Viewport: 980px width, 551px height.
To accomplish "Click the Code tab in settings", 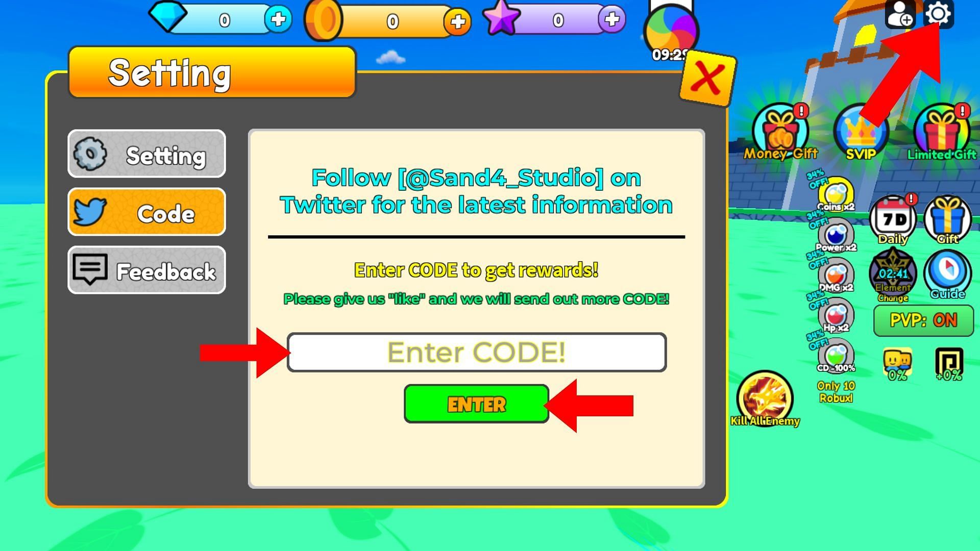I will 146,213.
